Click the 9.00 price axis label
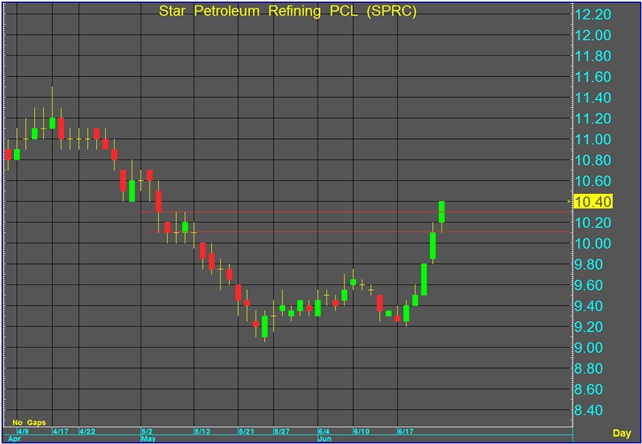 [x=589, y=348]
